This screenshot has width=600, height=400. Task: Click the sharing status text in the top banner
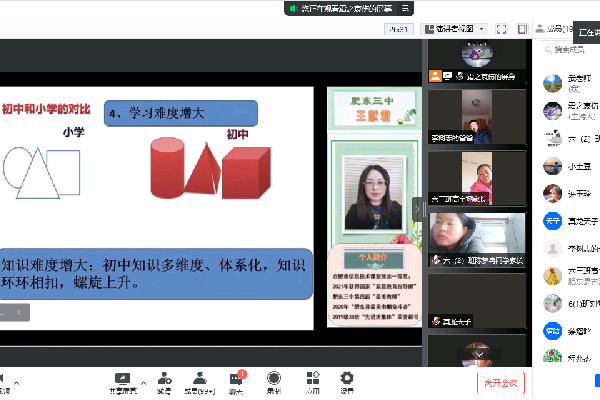(x=346, y=8)
